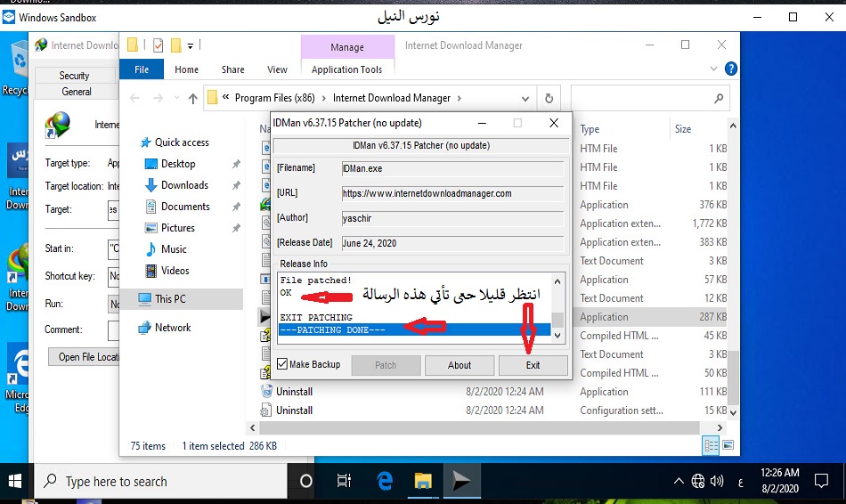The height and width of the screenshot is (504, 846).
Task: Switch to details view layout icon
Action: tap(712, 445)
